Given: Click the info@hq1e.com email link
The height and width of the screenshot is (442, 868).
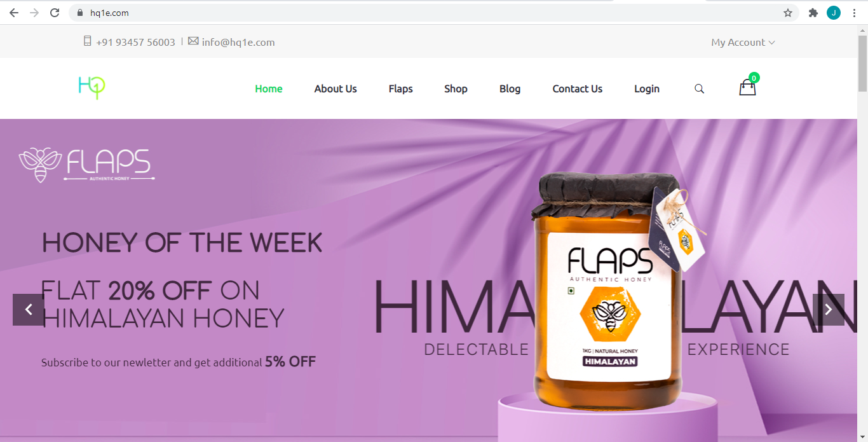Looking at the screenshot, I should pos(238,42).
